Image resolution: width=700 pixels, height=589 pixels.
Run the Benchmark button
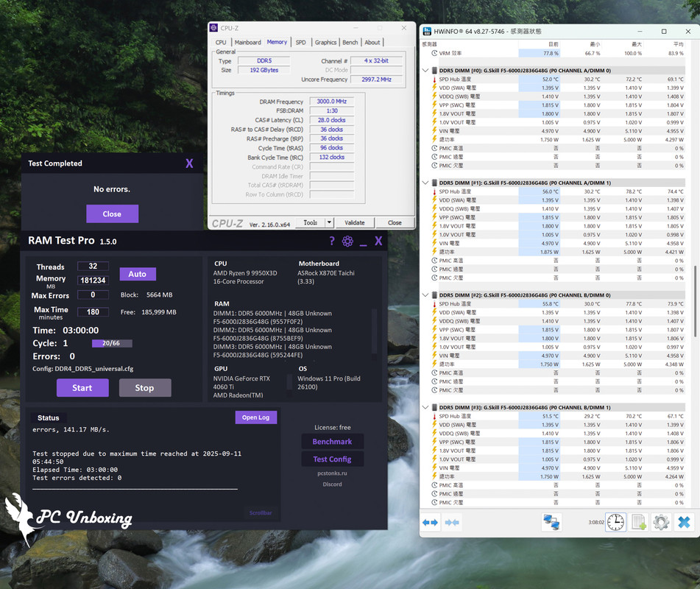pyautogui.click(x=332, y=442)
